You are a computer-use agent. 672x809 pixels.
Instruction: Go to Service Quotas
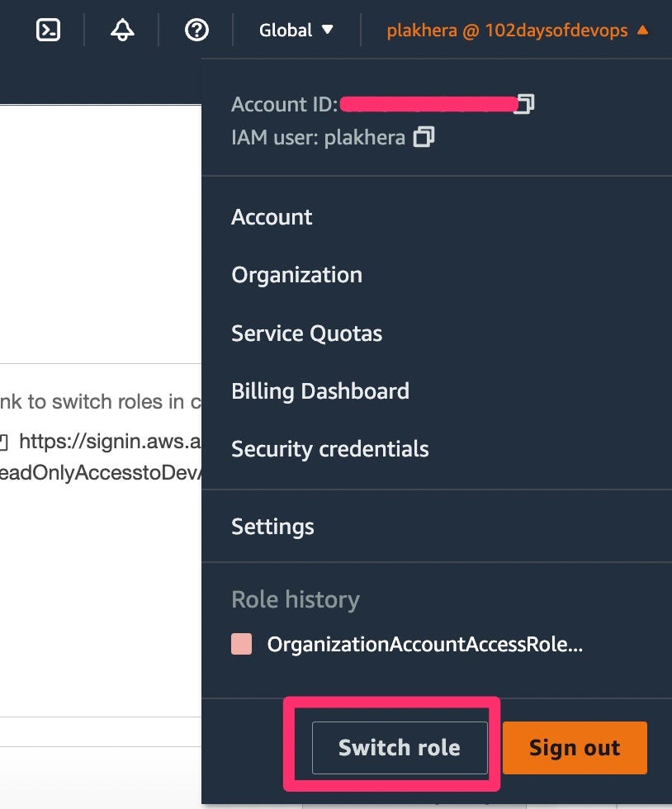pyautogui.click(x=306, y=334)
